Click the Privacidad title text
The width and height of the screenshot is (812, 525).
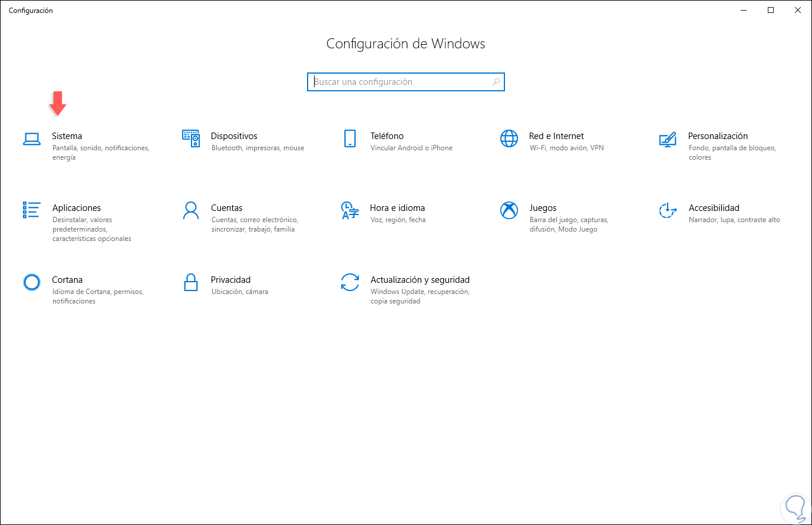[x=231, y=280]
